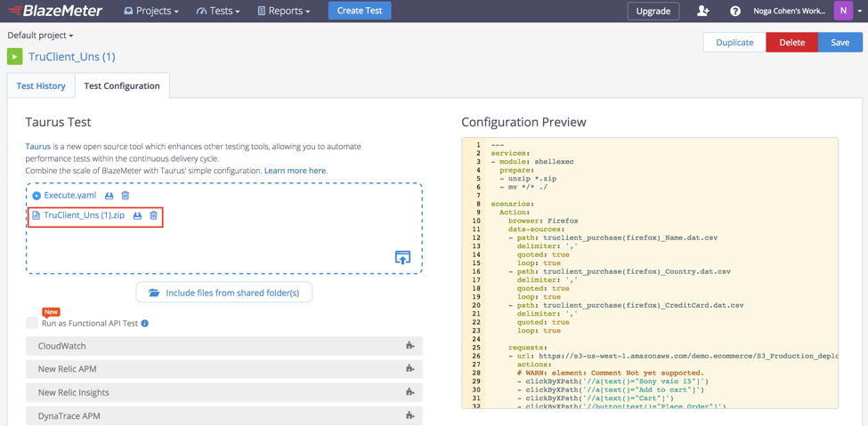This screenshot has height=426, width=868.
Task: Download the Execute.yaml file
Action: pyautogui.click(x=109, y=196)
